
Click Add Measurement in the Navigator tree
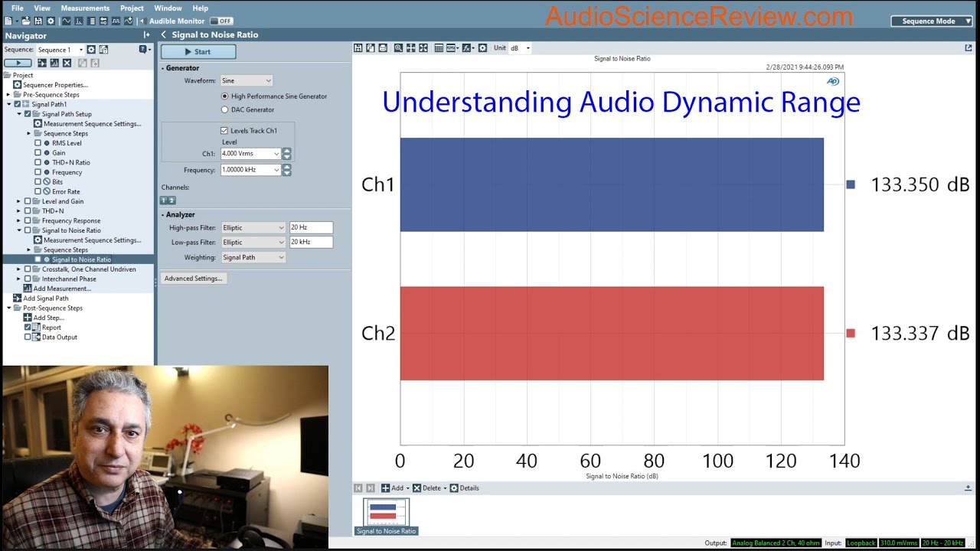pyautogui.click(x=61, y=289)
